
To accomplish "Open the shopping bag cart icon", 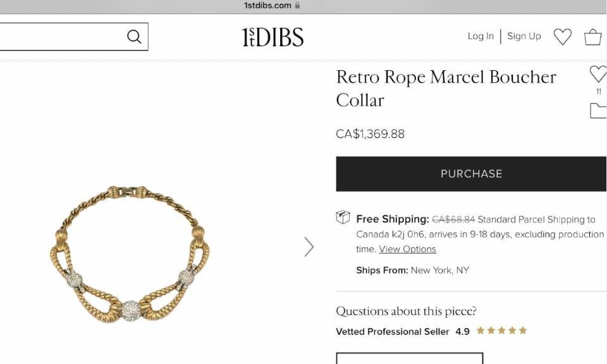I will 592,37.
